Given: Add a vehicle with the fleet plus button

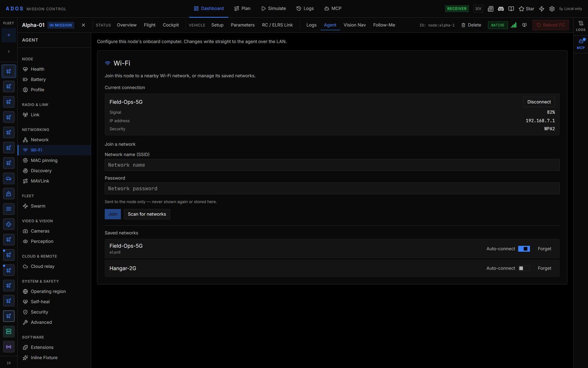Looking at the screenshot, I should [9, 35].
